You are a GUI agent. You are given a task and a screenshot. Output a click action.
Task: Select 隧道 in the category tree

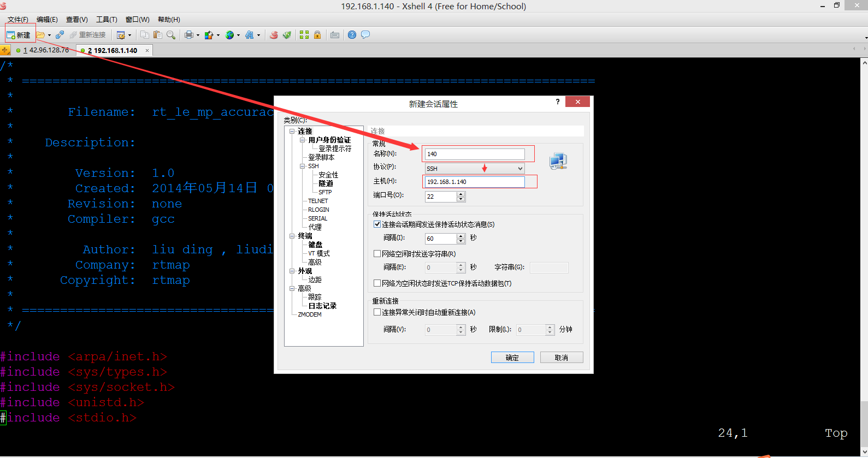pos(326,183)
